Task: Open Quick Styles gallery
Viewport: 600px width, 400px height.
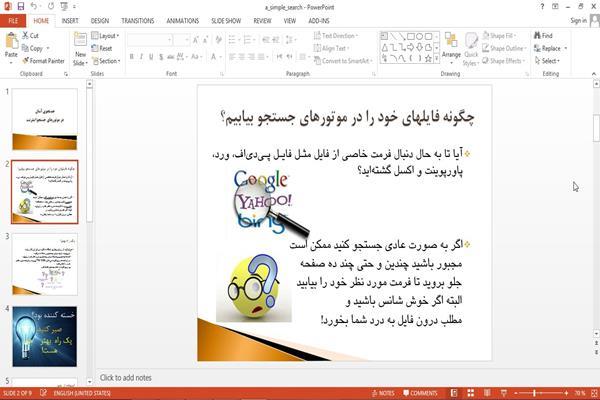Action: point(471,49)
